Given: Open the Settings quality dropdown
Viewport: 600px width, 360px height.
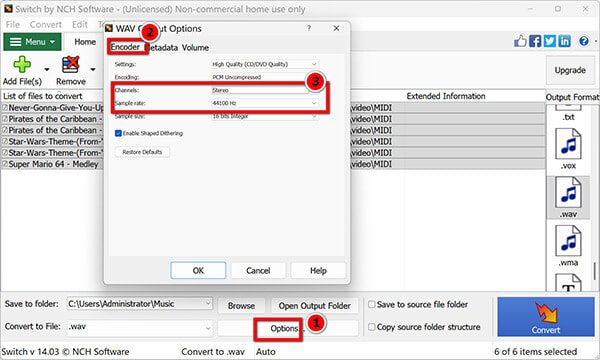Looking at the screenshot, I should (265, 64).
